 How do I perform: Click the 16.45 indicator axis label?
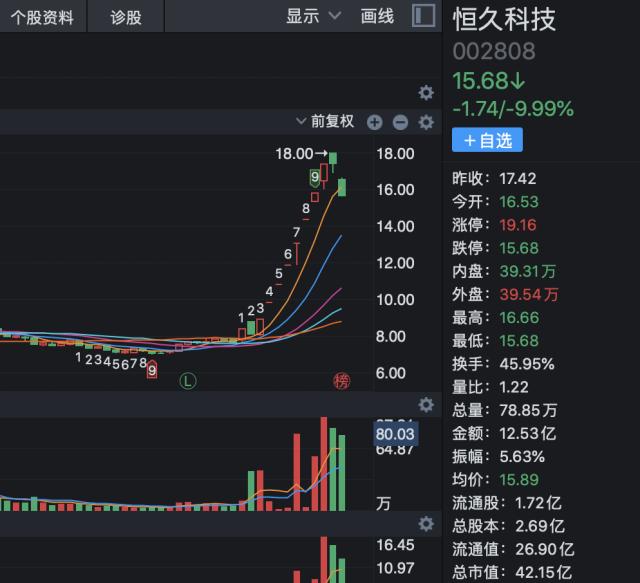[395, 545]
